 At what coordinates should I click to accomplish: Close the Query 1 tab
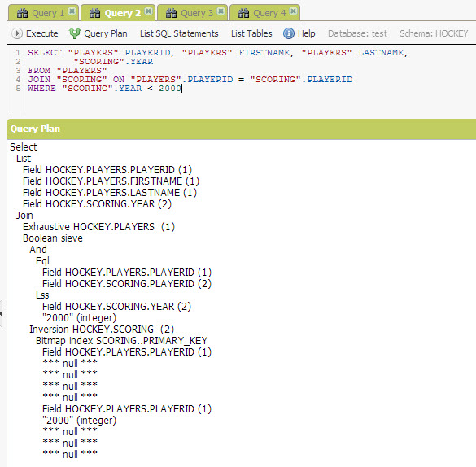pyautogui.click(x=72, y=11)
